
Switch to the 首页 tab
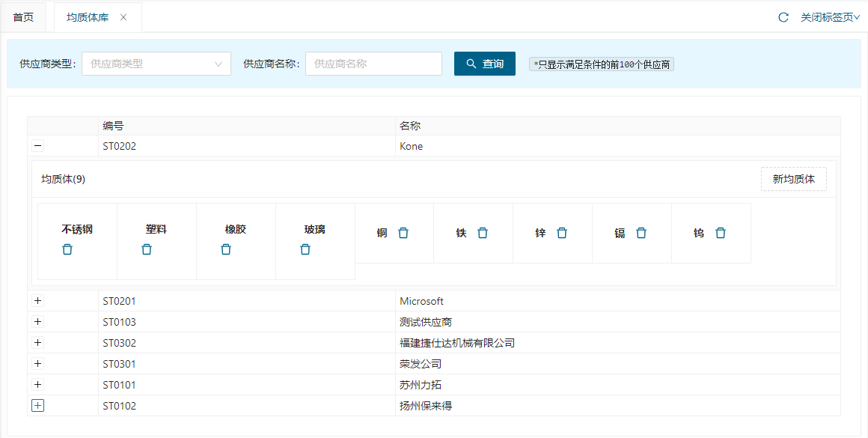coord(23,17)
